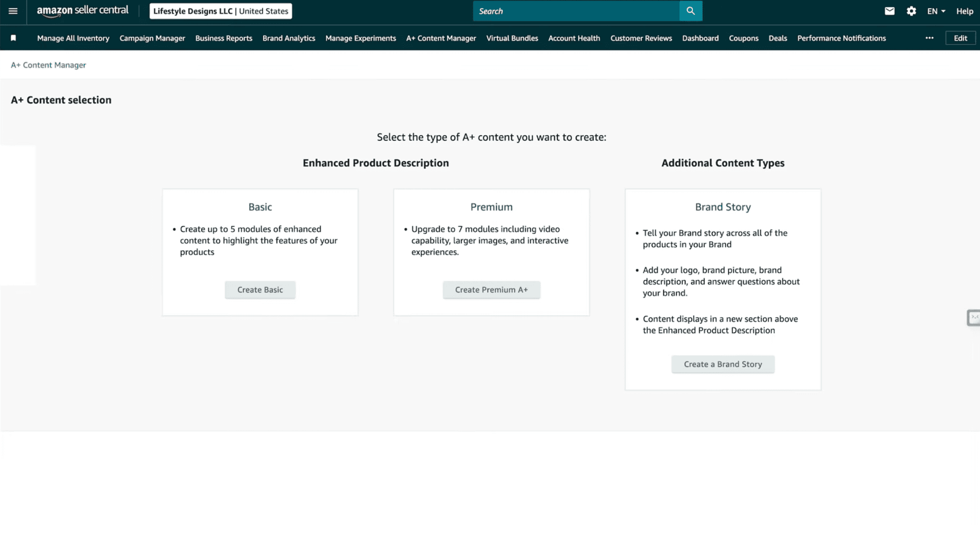Open Brand Analytics
The image size is (980, 544).
click(289, 38)
